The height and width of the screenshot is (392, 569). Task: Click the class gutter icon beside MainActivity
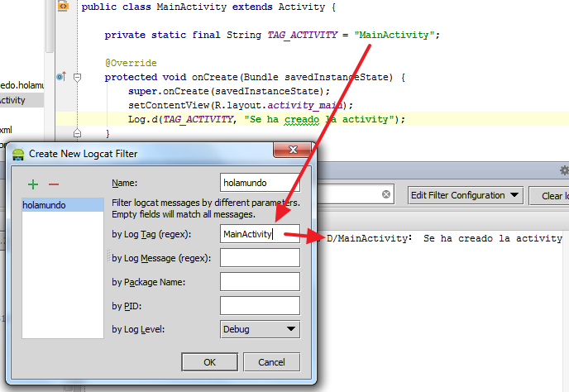click(63, 7)
